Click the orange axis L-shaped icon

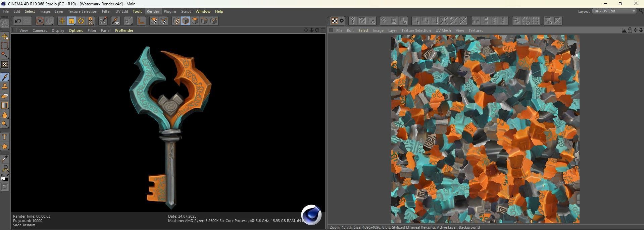pyautogui.click(x=141, y=21)
